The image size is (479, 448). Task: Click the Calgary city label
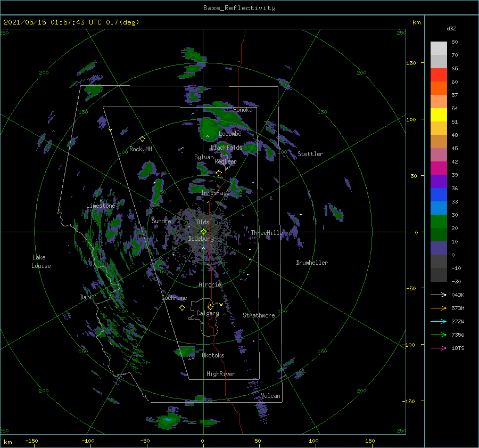coord(208,313)
